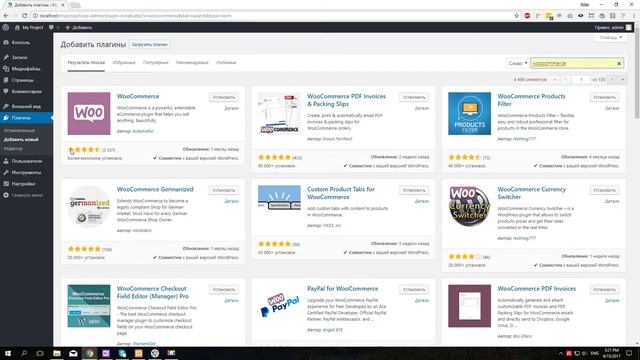Open the WooCommerce Checkout Field Editor title link
Screen dimensions: 640x360
(x=153, y=292)
